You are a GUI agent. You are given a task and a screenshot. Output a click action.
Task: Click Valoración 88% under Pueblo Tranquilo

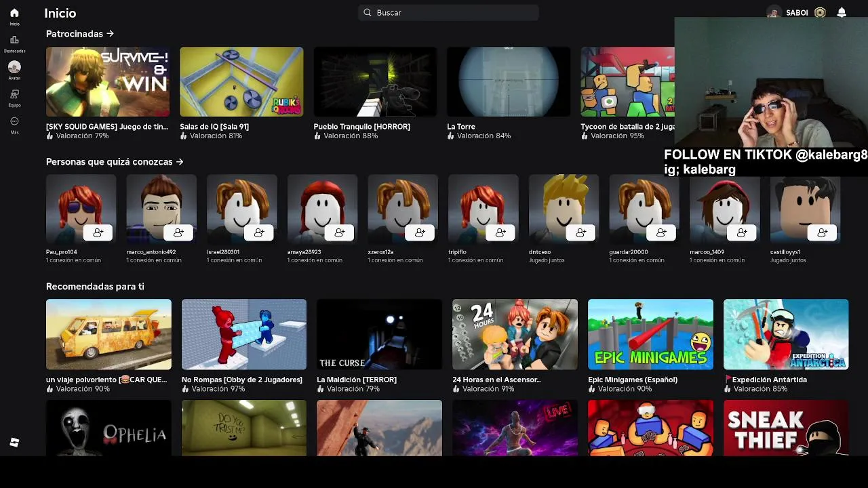click(x=351, y=136)
